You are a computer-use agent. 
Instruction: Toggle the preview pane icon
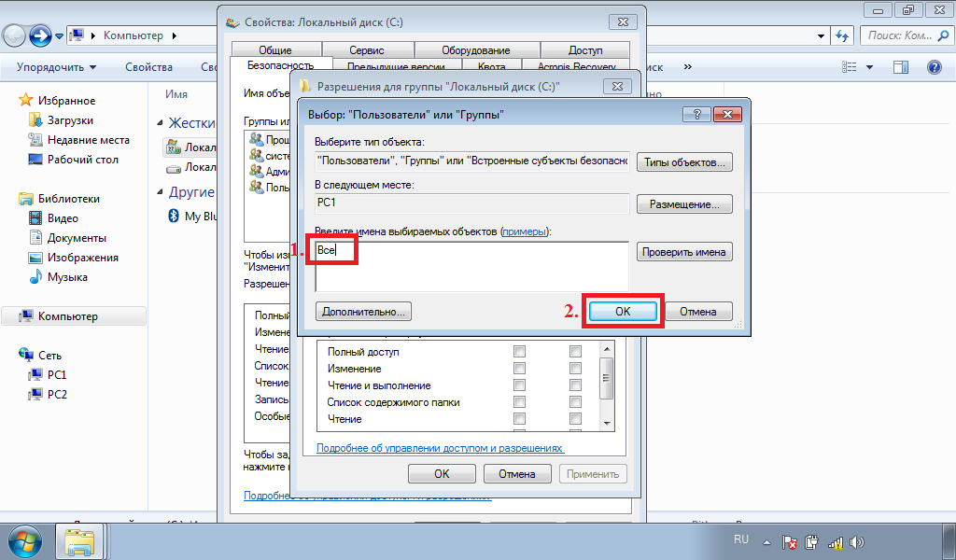(901, 67)
